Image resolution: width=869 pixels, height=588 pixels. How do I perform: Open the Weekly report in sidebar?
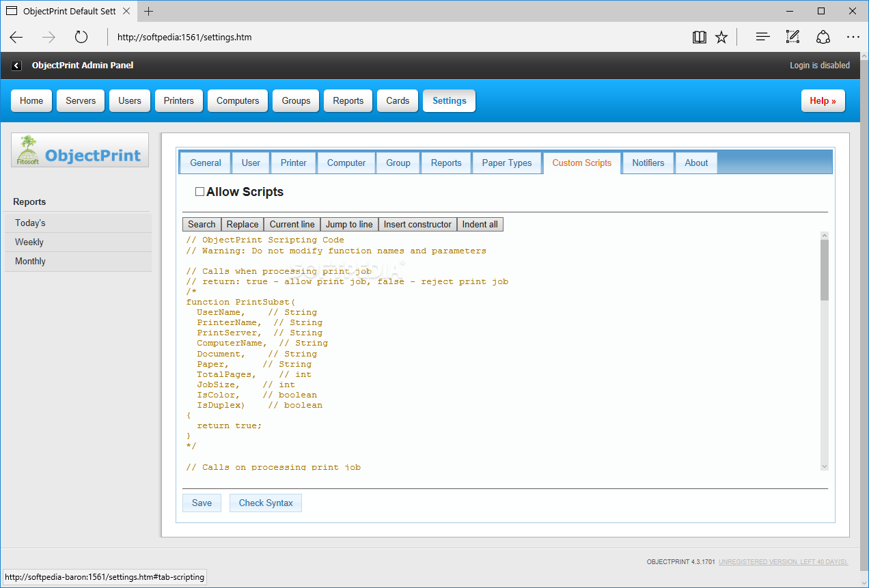click(78, 242)
